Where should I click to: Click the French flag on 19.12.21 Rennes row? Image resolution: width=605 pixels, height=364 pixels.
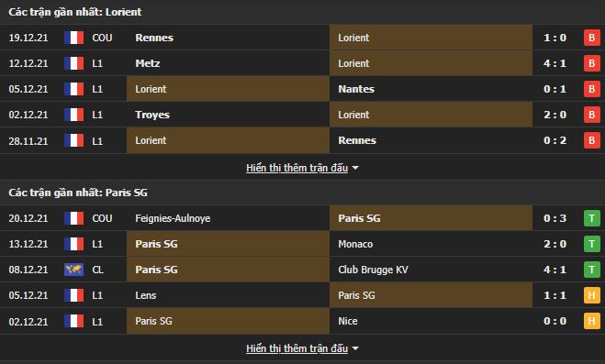(73, 38)
